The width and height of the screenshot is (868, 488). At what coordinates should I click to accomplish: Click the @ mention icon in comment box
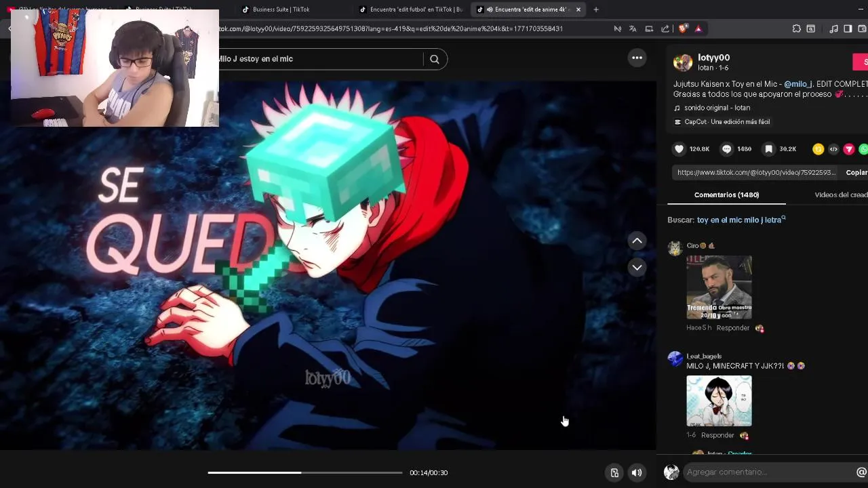(x=861, y=472)
